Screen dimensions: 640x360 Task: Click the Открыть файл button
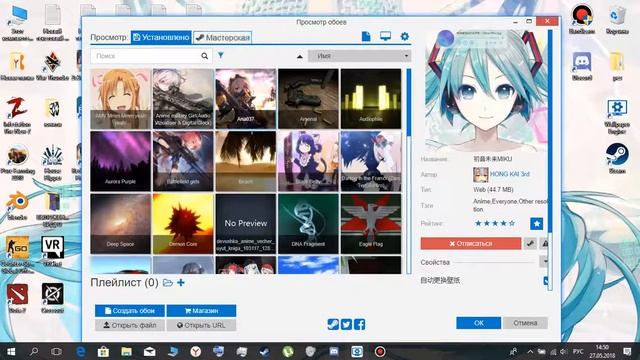click(130, 325)
